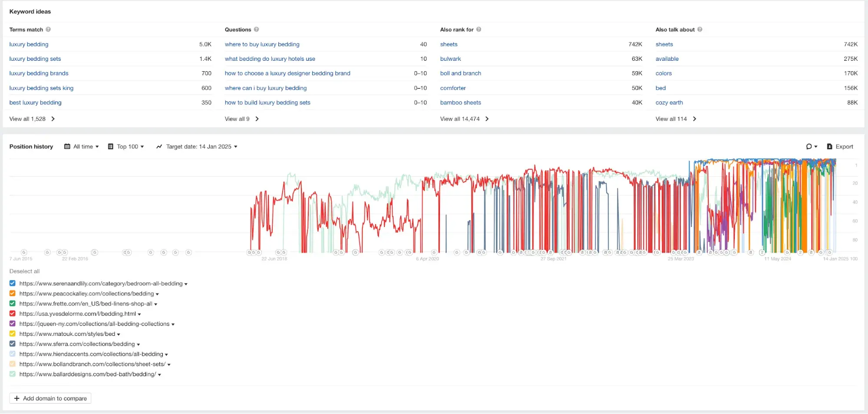The width and height of the screenshot is (868, 414).
Task: Open the available keyword
Action: pos(667,59)
